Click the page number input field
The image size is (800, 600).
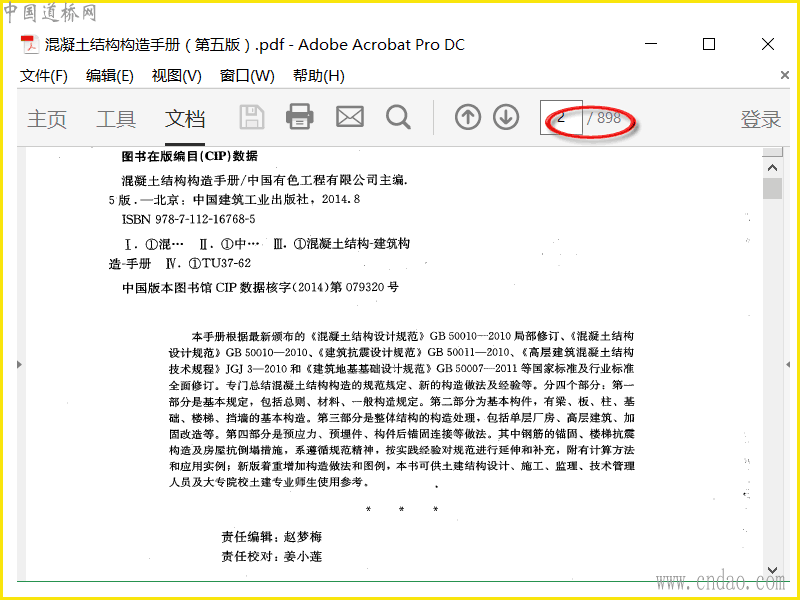point(561,118)
